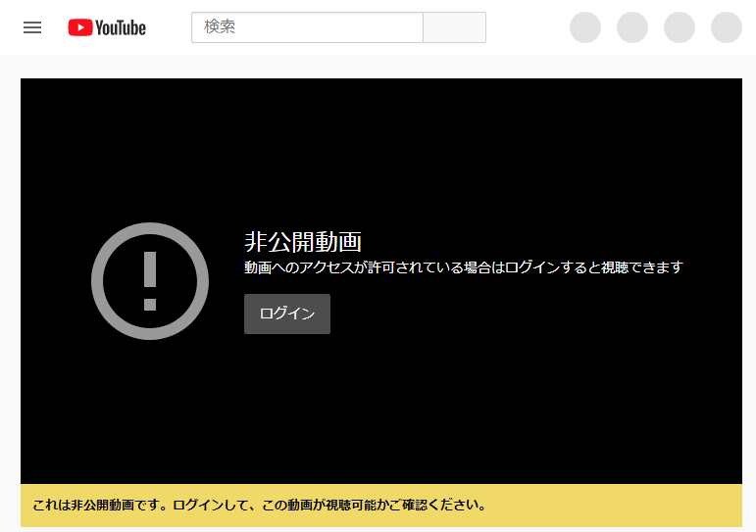Focus the 検索 search field

click(307, 27)
